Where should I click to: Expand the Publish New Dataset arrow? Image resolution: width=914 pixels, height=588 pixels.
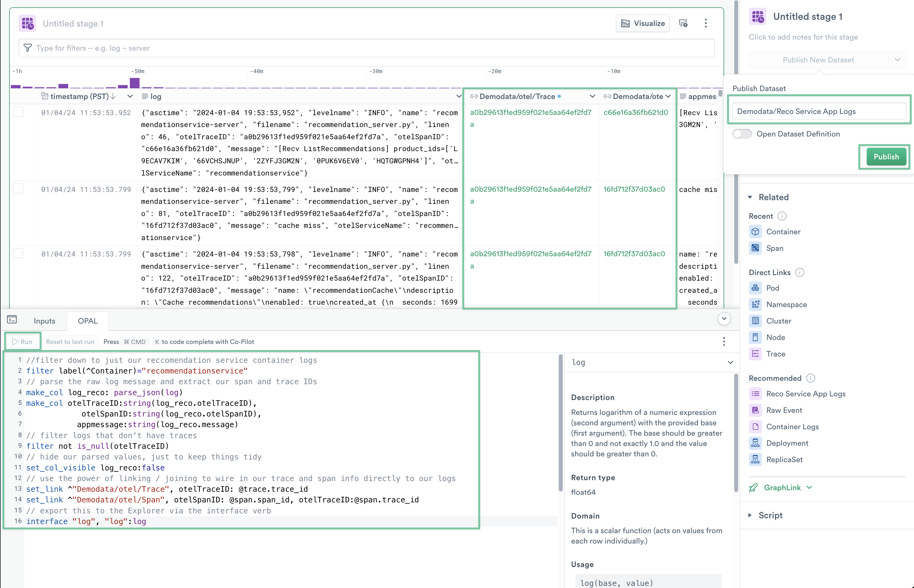(897, 60)
